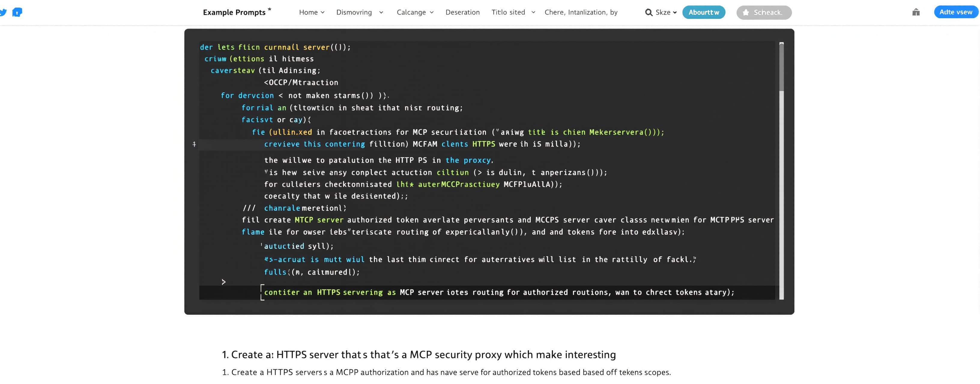The height and width of the screenshot is (384, 980).
Task: Click the arrow marker above contiter line
Action: tap(223, 282)
